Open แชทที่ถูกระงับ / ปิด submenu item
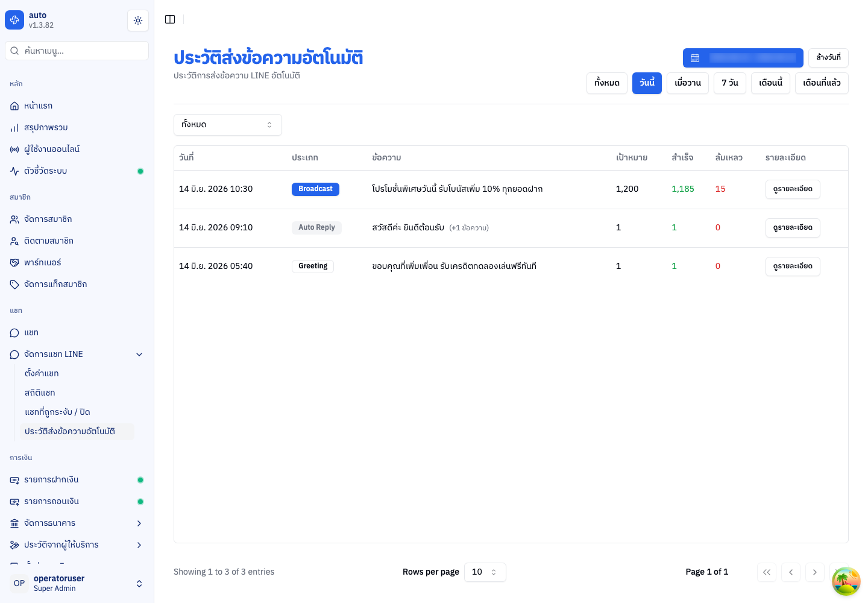This screenshot has height=603, width=868. pos(77,412)
